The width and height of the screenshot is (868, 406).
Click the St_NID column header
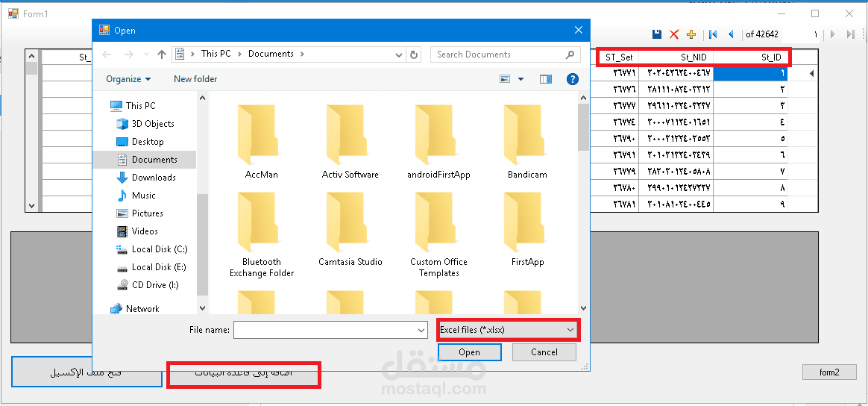pos(676,57)
